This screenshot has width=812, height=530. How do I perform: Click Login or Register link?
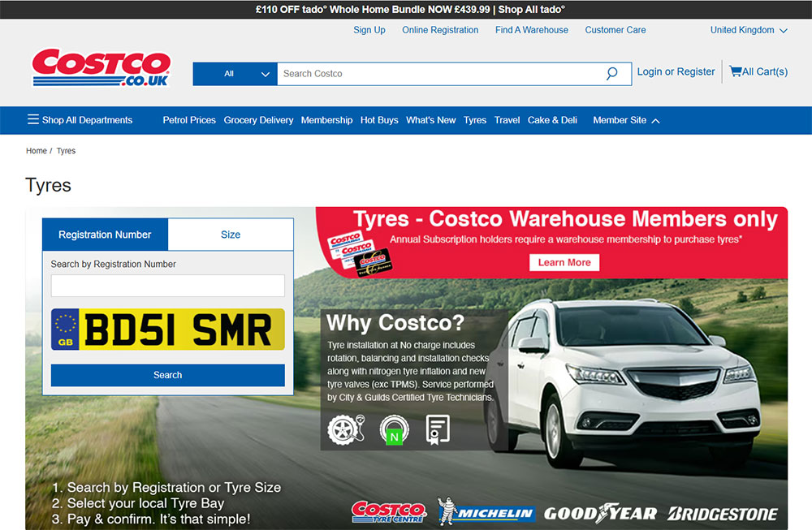point(676,71)
